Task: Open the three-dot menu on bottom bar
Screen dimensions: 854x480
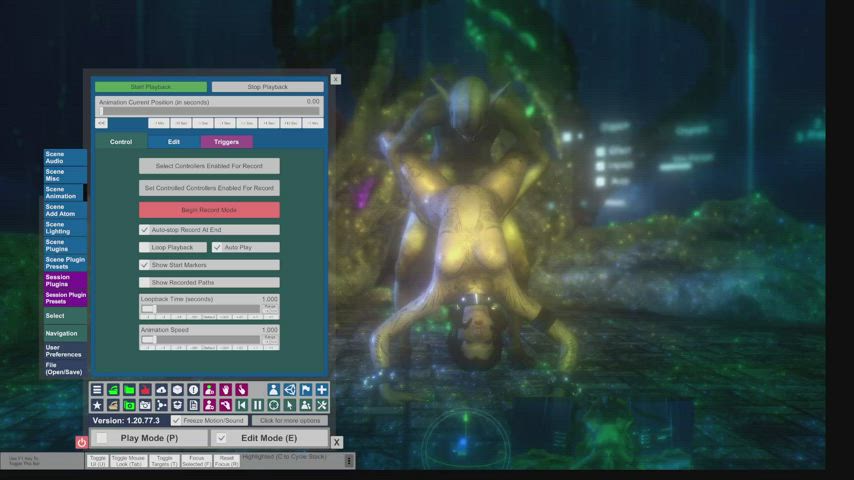Action: (349, 461)
